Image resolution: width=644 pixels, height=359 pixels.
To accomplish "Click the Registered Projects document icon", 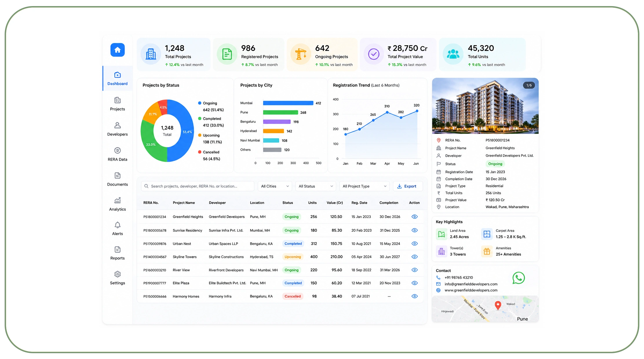I will (x=227, y=54).
